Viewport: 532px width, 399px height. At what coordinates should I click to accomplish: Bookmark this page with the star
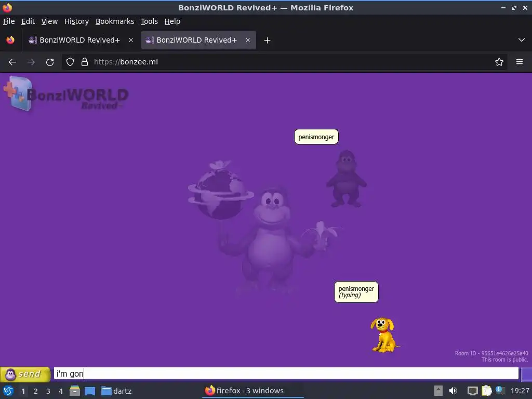click(x=499, y=62)
